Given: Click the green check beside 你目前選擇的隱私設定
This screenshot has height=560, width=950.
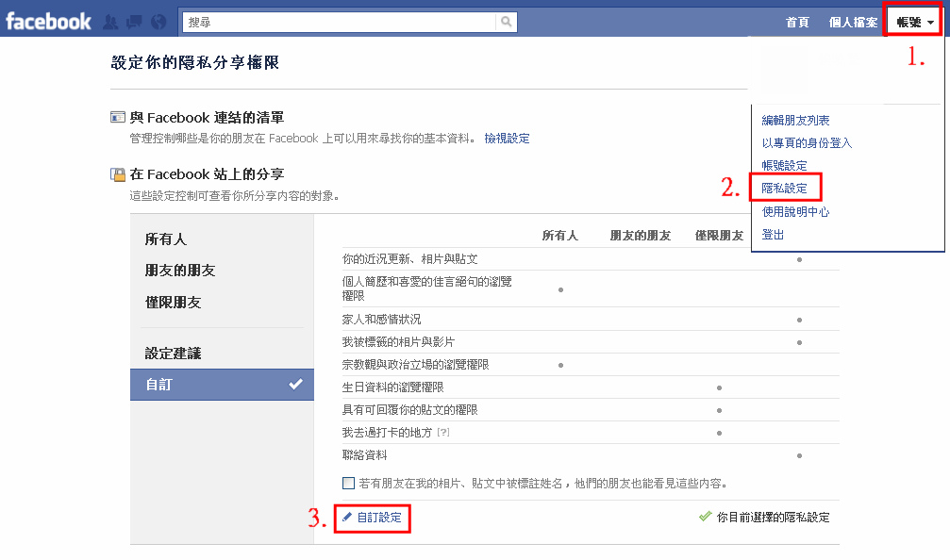Looking at the screenshot, I should pos(706,517).
